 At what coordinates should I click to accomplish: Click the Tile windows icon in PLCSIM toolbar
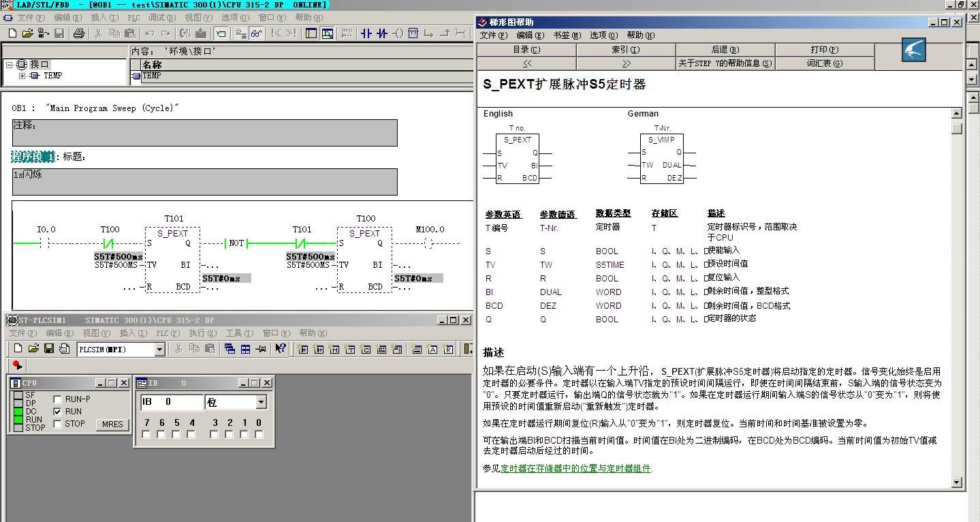coord(245,349)
